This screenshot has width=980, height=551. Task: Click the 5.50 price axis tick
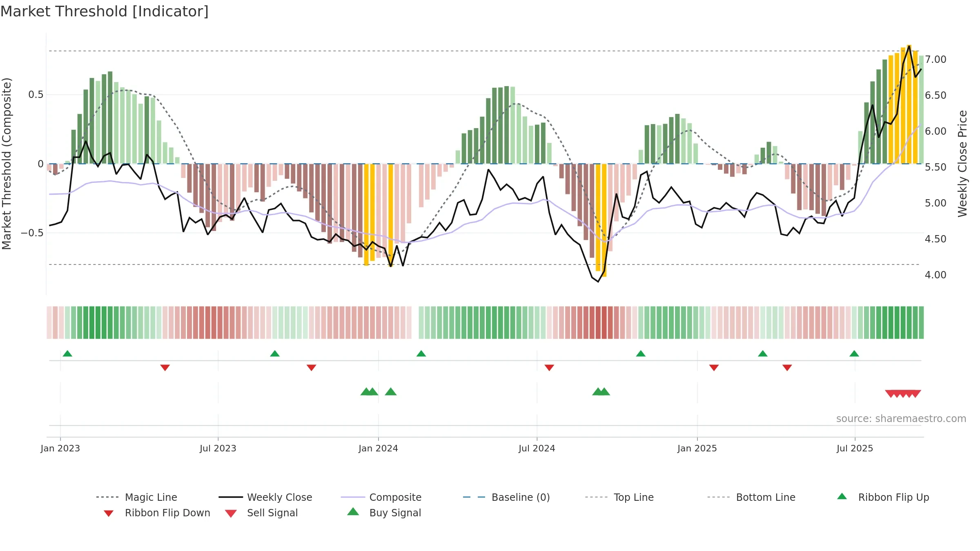pyautogui.click(x=935, y=167)
